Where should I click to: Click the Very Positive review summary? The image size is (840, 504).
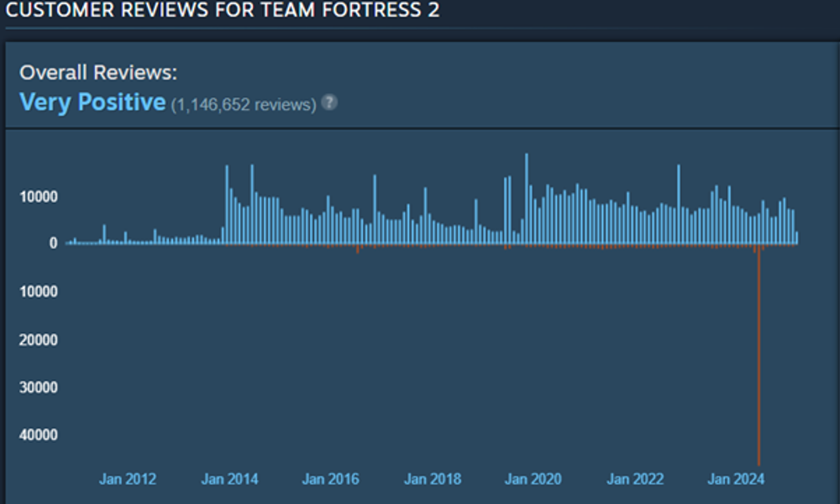click(x=92, y=102)
